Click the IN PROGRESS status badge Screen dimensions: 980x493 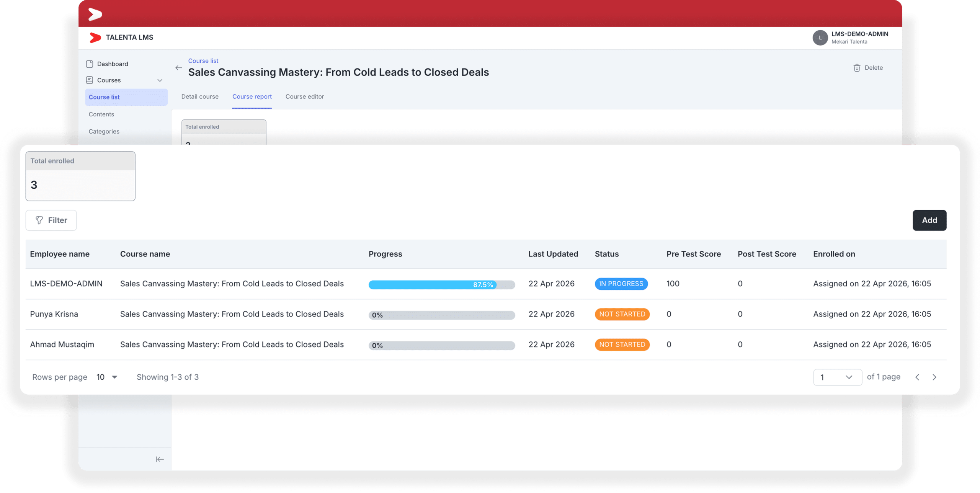coord(621,284)
